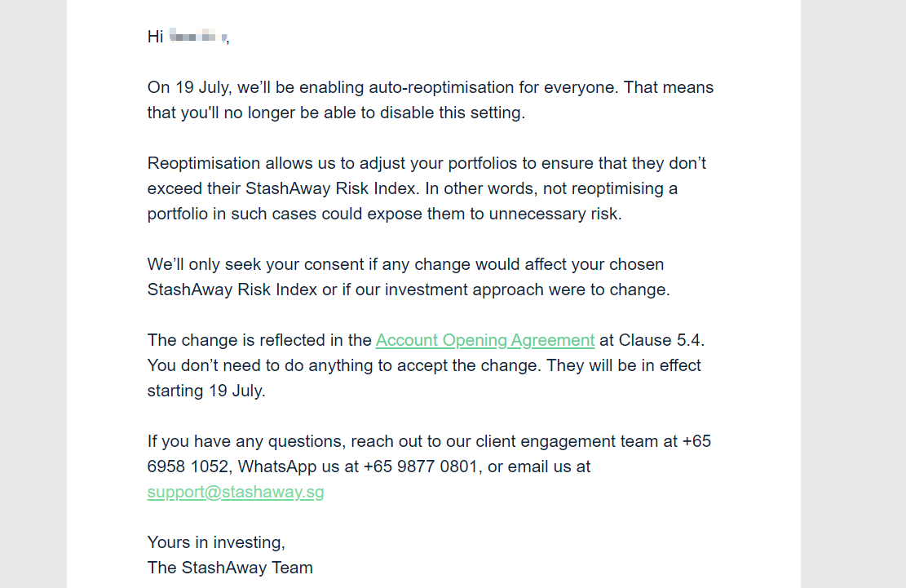Screen dimensions: 906x588
Task: Click the blurred recipient name after Hi
Action: tap(198, 37)
